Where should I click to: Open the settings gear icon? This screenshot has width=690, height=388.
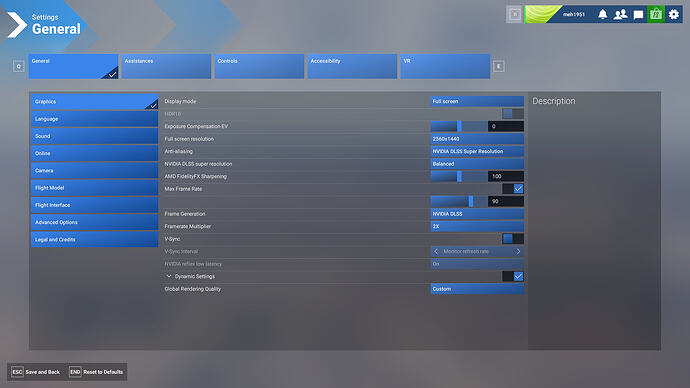[674, 15]
